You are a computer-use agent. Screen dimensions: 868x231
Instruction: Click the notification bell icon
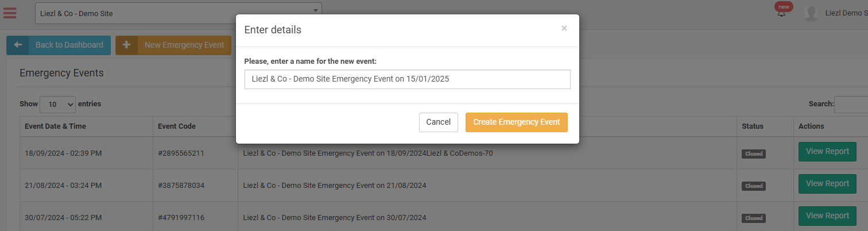(x=781, y=13)
